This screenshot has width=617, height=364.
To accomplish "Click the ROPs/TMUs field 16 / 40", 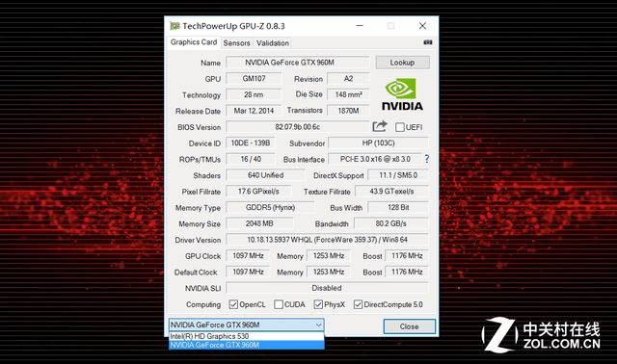I will [x=251, y=159].
